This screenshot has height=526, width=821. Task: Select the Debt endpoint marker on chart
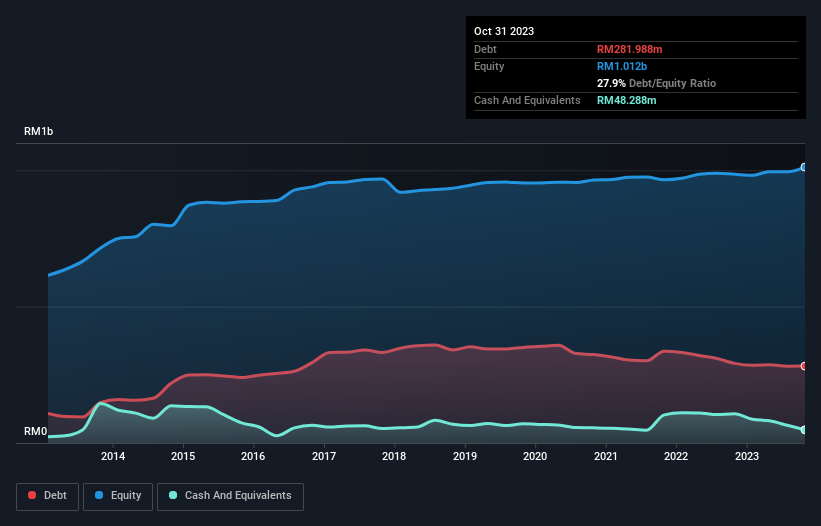tap(804, 366)
